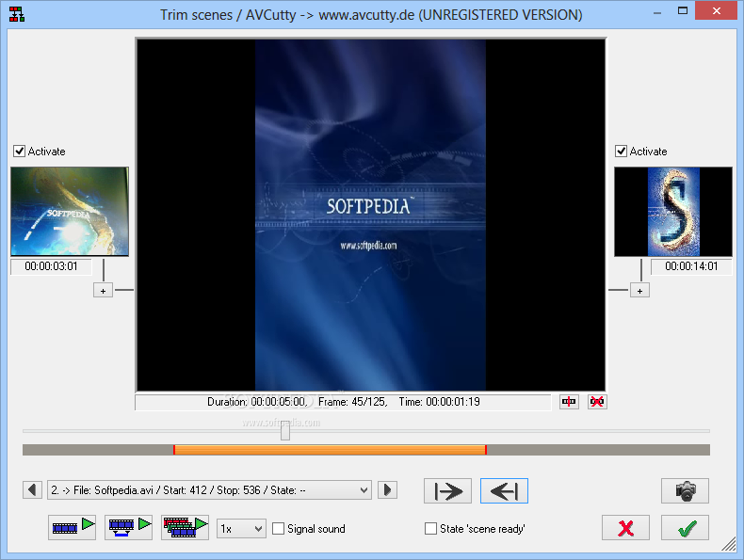Click the 00:00:14:01 timecode field
744x560 pixels.
pos(691,266)
